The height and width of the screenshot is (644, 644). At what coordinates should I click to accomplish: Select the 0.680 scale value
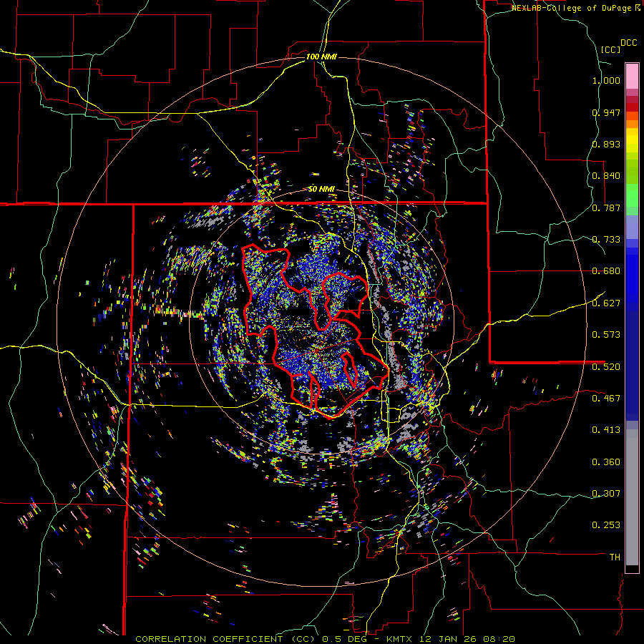pos(606,270)
